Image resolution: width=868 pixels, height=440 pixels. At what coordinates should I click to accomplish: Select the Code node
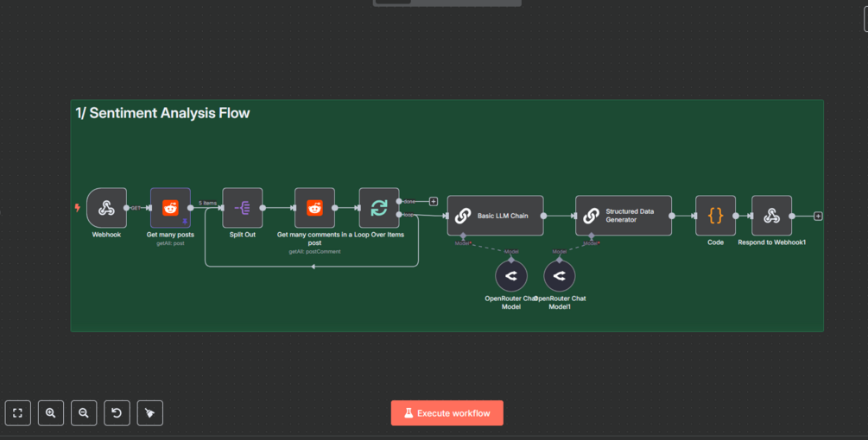point(715,216)
